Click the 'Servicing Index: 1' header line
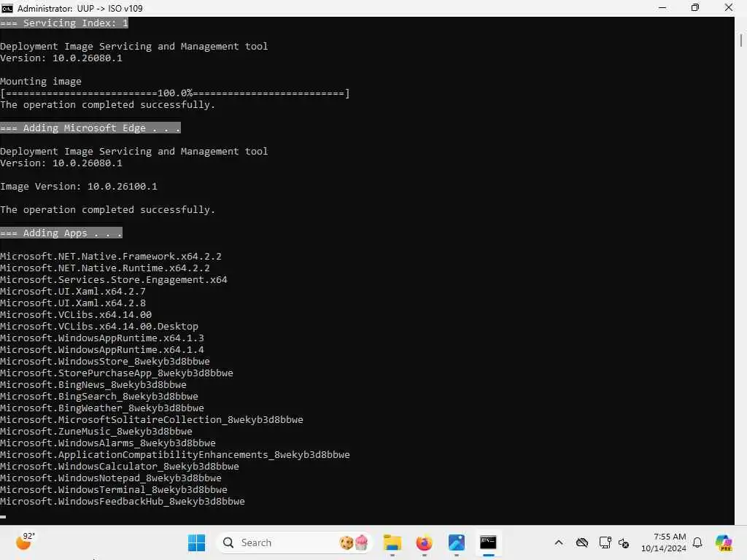Screen dimensions: 747x560 pyautogui.click(x=64, y=23)
